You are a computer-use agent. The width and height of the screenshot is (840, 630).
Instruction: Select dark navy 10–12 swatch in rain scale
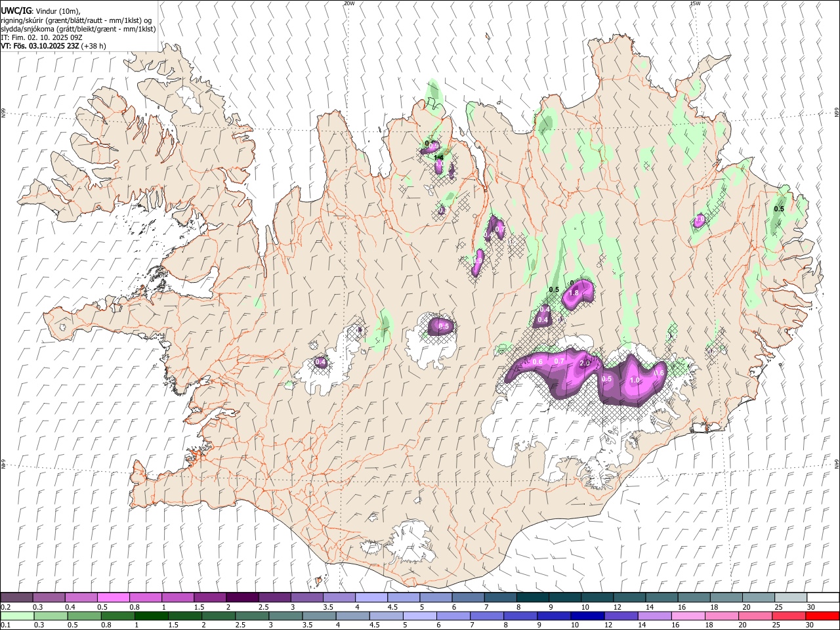[x=587, y=616]
